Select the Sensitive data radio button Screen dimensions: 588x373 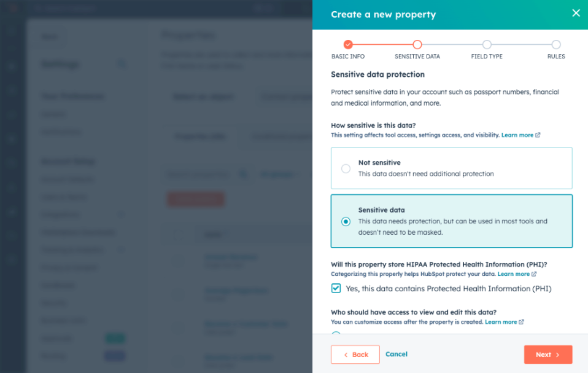[x=346, y=221]
